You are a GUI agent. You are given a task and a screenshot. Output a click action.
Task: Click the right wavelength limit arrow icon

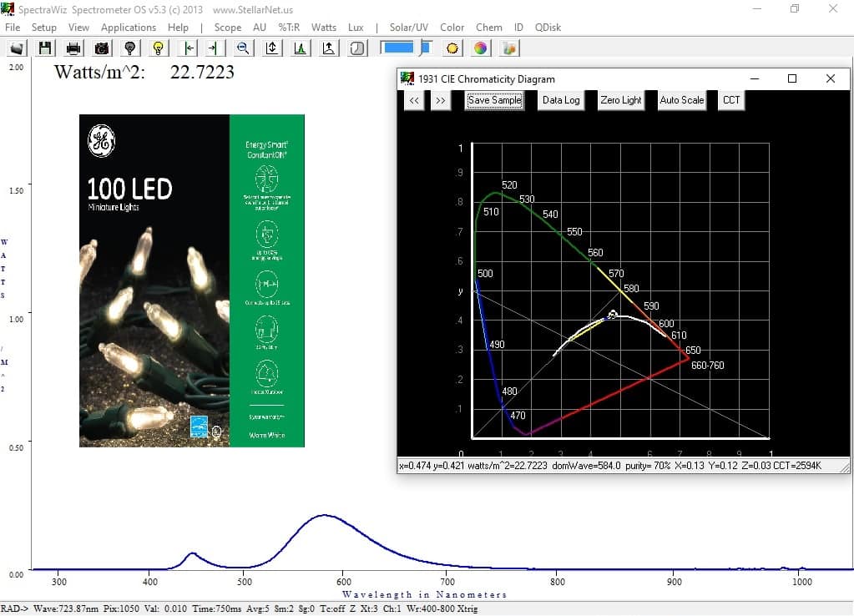215,48
